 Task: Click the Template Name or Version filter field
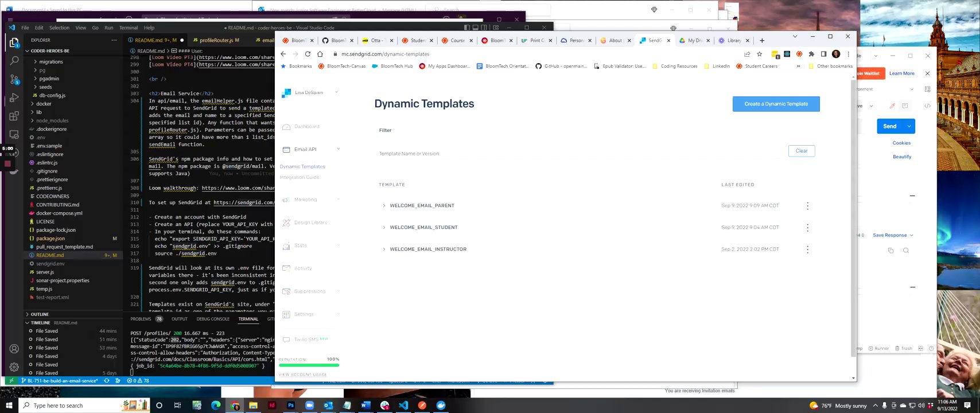[x=581, y=153]
